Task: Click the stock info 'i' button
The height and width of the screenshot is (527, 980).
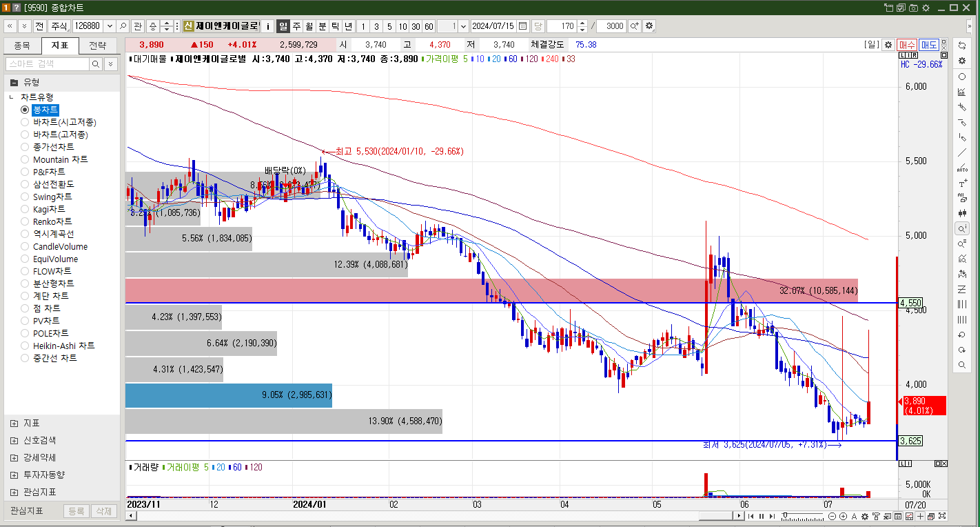Action: click(268, 26)
